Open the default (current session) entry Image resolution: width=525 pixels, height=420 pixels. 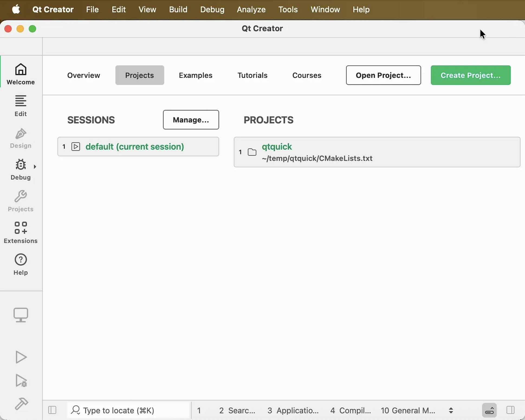[138, 147]
